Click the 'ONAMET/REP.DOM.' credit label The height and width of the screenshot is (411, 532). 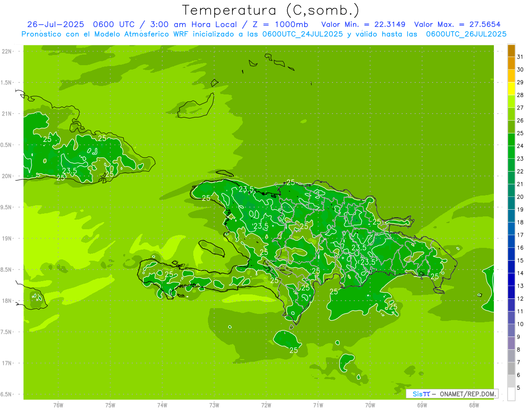click(x=468, y=394)
